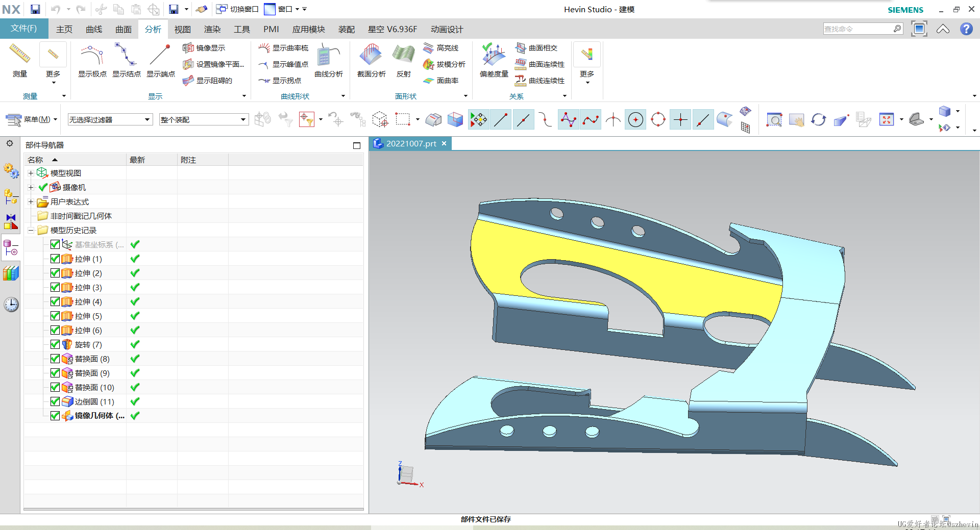
Task: Click the undo arrow in title bar
Action: tap(56, 9)
